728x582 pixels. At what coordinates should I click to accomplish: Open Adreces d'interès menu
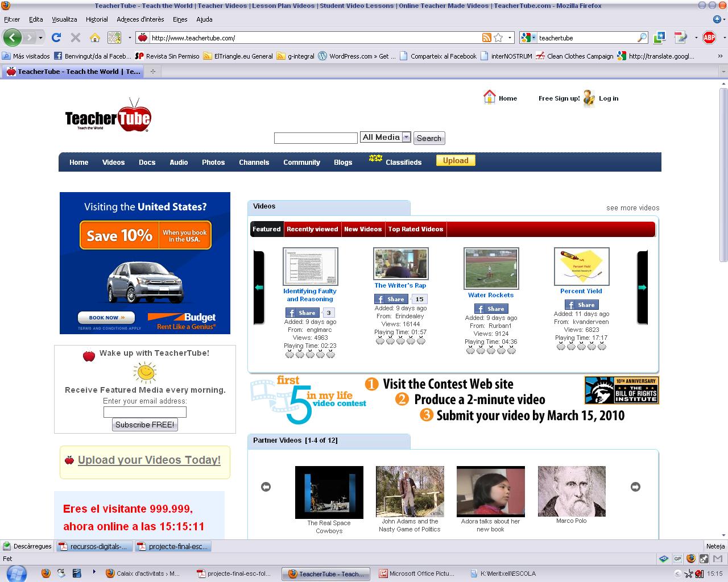coord(140,19)
